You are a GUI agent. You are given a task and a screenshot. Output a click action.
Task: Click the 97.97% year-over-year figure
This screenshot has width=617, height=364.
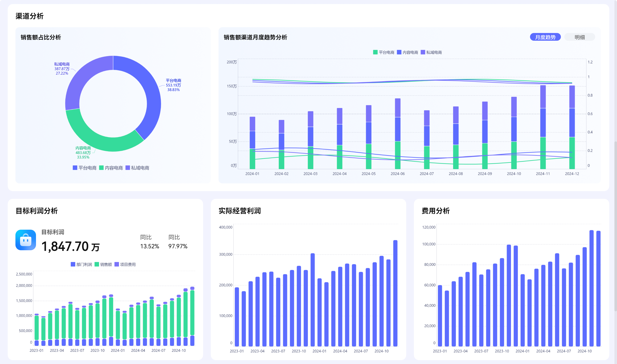[178, 246]
